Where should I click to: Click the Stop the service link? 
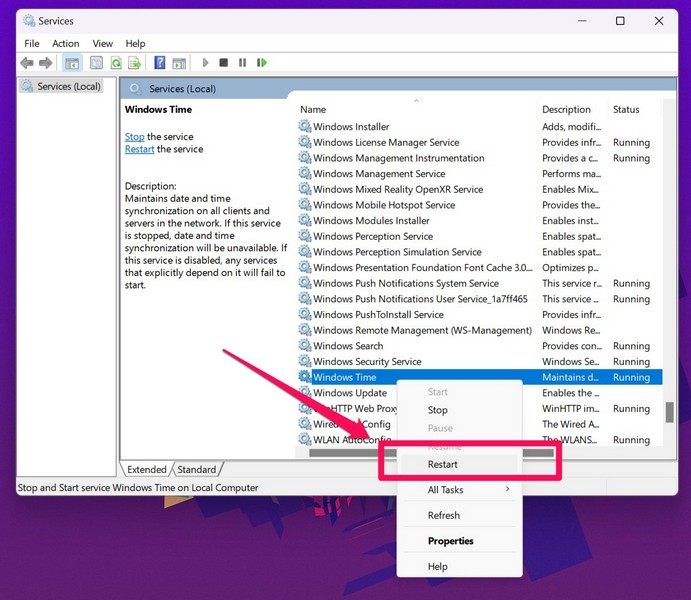(x=134, y=137)
